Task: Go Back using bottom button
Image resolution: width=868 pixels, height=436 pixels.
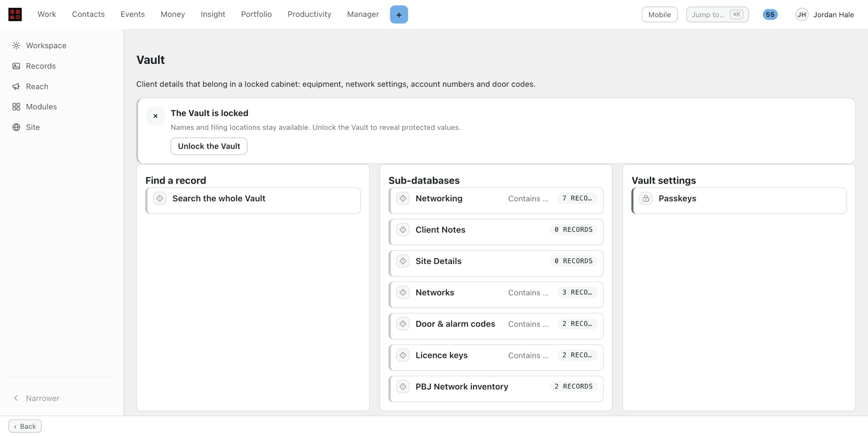Action: click(25, 426)
